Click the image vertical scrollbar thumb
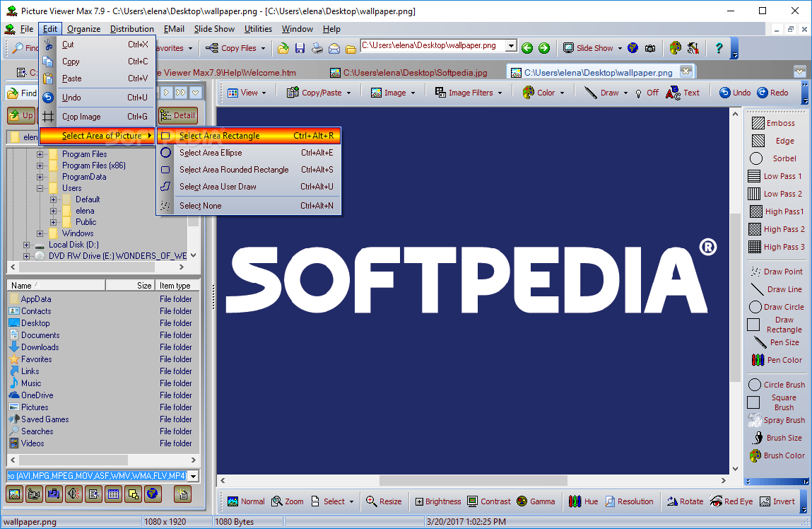The width and height of the screenshot is (812, 529). 736,298
